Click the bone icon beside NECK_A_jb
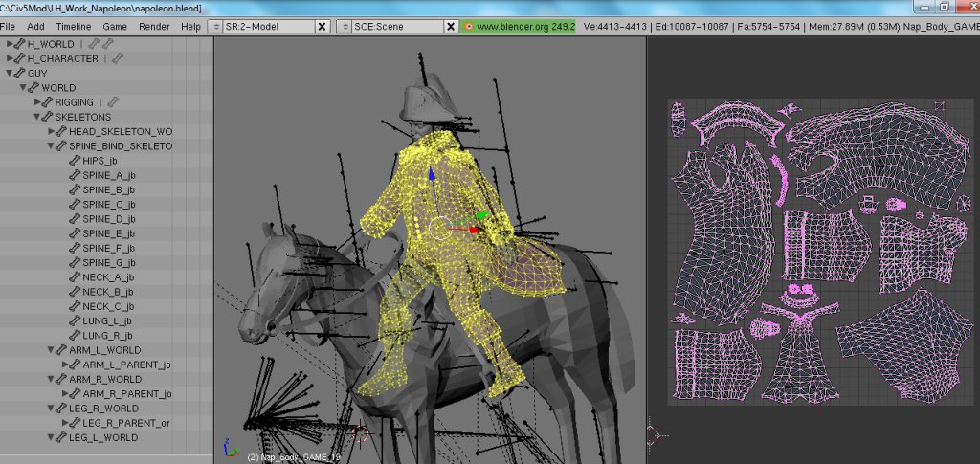980x464 pixels. point(75,277)
